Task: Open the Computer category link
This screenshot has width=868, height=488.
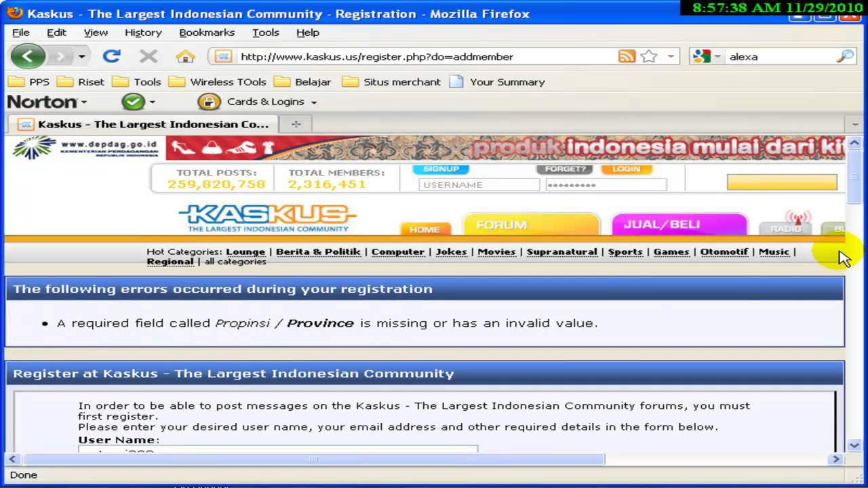Action: click(398, 251)
